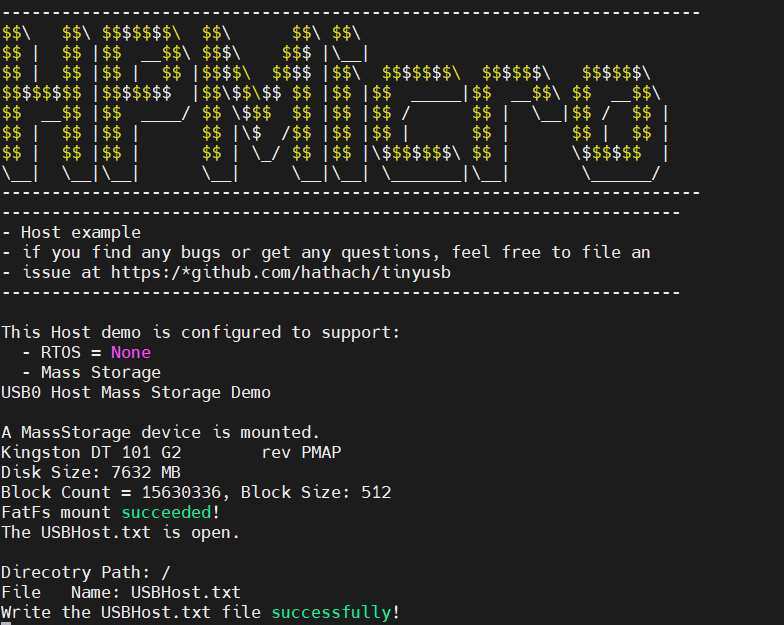
Task: Click the 'USB0 Host Mass Storage Demo' line
Action: tap(136, 392)
